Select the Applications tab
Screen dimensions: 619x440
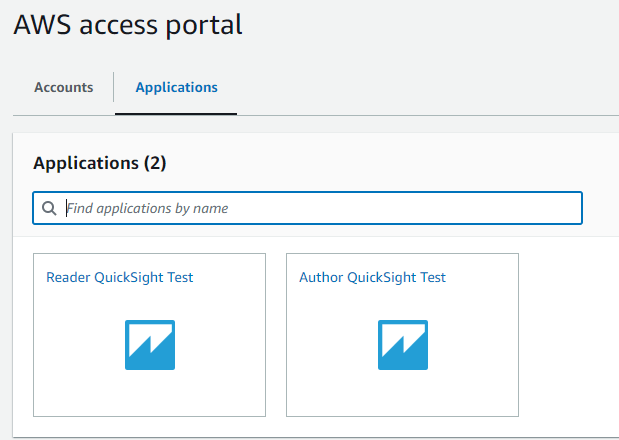pyautogui.click(x=176, y=87)
